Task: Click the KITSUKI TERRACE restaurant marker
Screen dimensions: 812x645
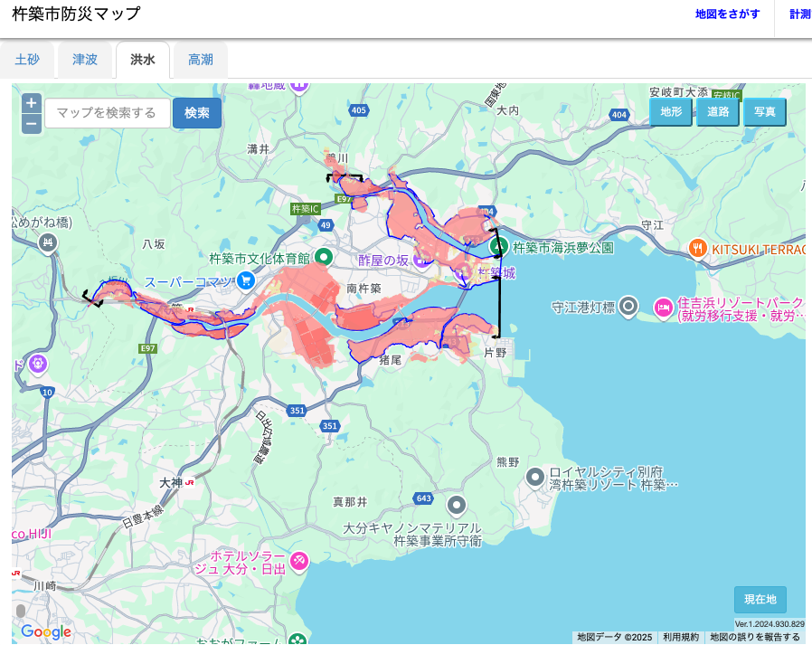Action: coord(697,247)
